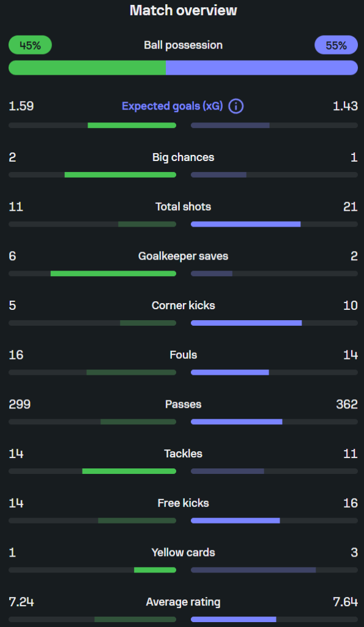
Task: Click the green Goalkeeper saves bar
Action: click(x=113, y=274)
